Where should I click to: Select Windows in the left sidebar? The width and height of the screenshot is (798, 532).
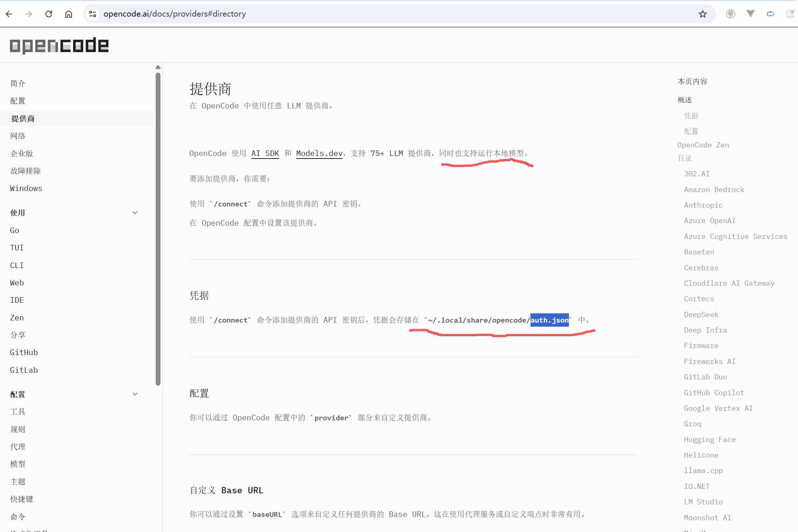[26, 188]
